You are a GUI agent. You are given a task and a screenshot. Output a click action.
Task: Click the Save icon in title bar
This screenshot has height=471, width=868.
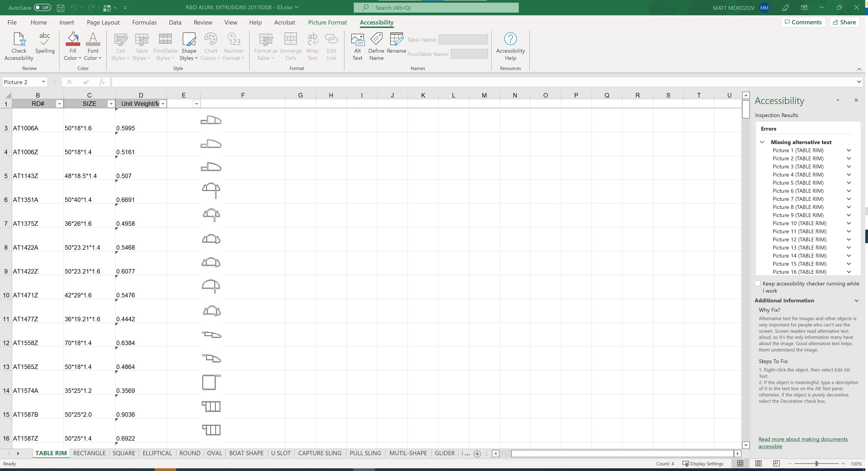(61, 8)
